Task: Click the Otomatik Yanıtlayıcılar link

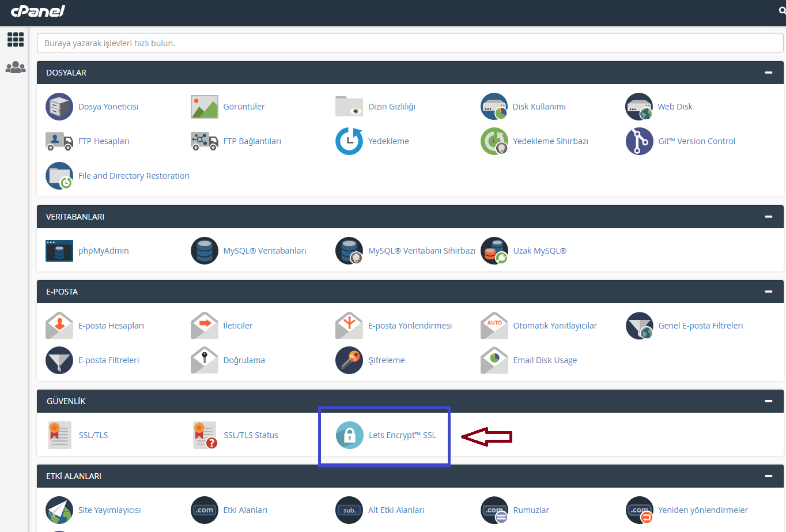Action: pyautogui.click(x=555, y=326)
